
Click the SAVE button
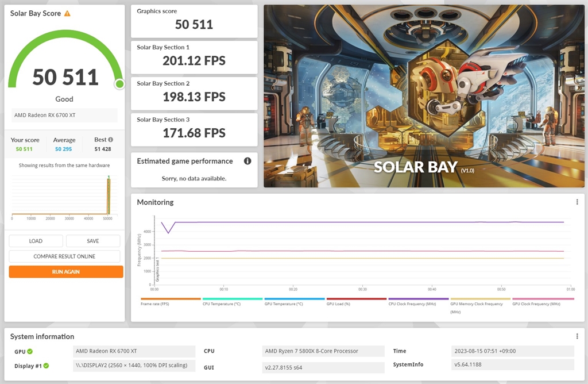coord(93,241)
